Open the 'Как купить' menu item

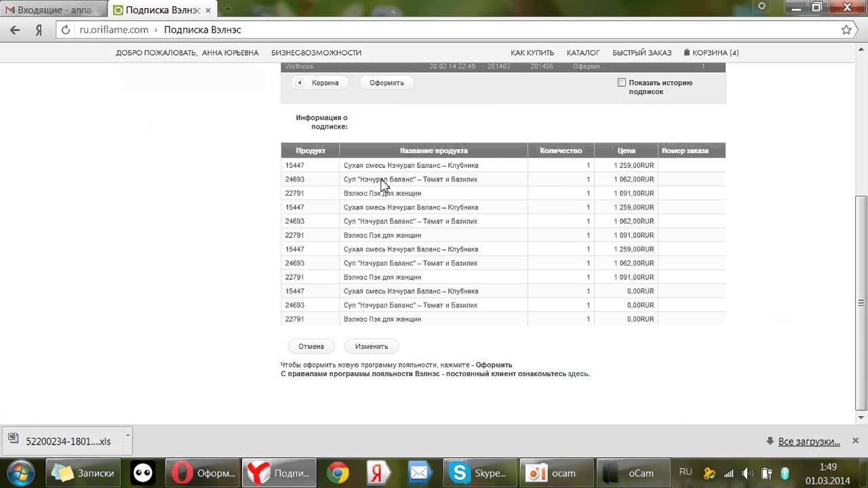click(x=532, y=53)
